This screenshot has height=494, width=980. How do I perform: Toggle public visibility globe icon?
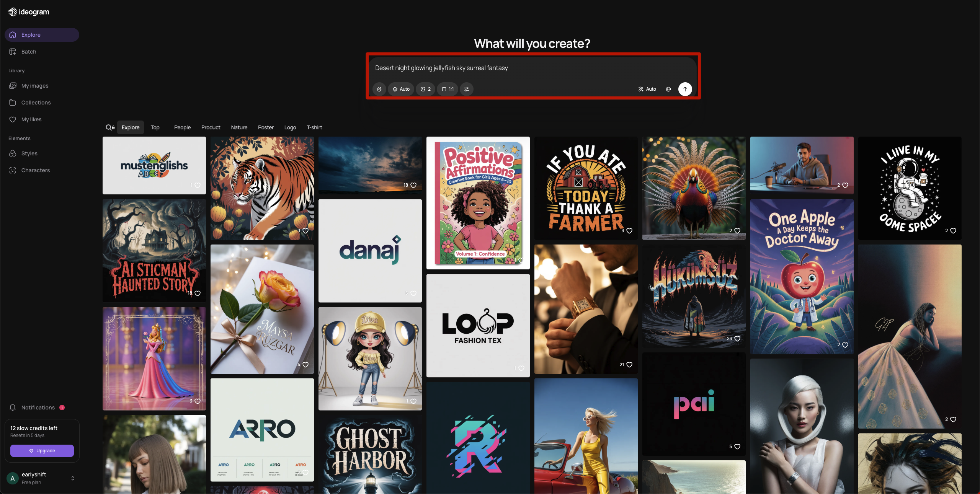coord(668,89)
